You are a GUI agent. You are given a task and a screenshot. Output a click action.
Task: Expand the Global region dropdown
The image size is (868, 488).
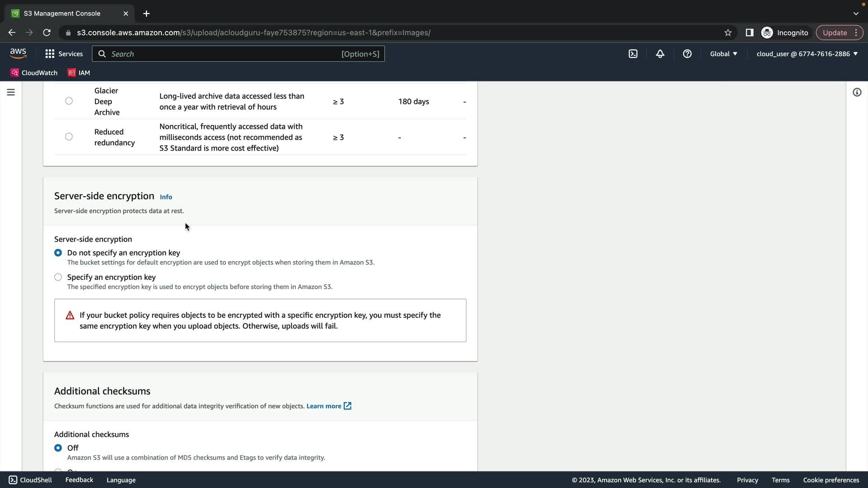point(723,54)
